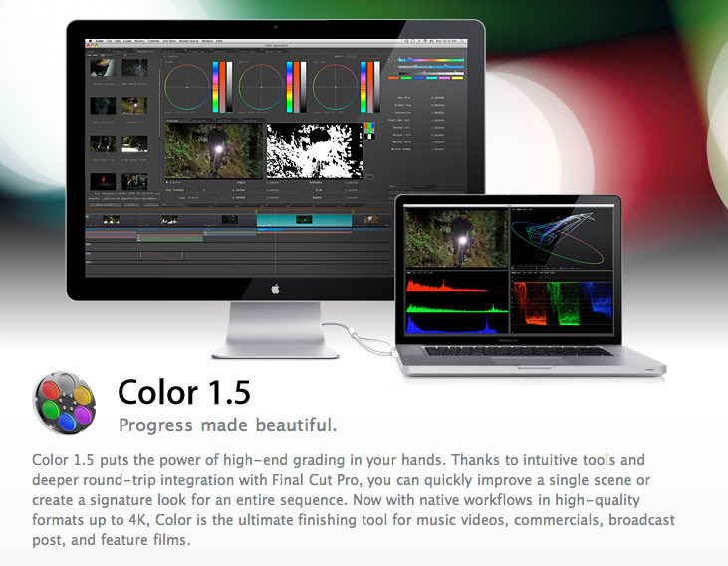Open the Edit menu in Color
The height and width of the screenshot is (566, 728).
(x=118, y=41)
